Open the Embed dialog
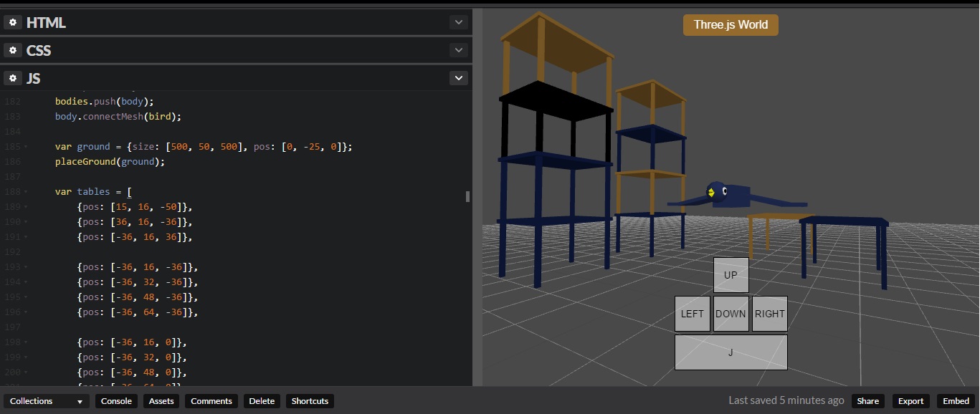The height and width of the screenshot is (414, 980). click(956, 401)
